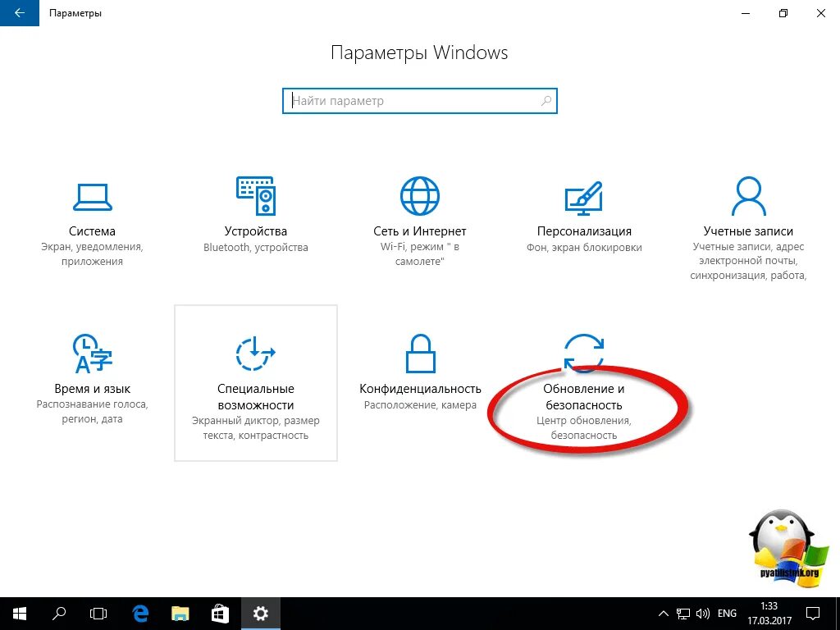Open the Store from the taskbar
This screenshot has height=630, width=840.
click(220, 614)
